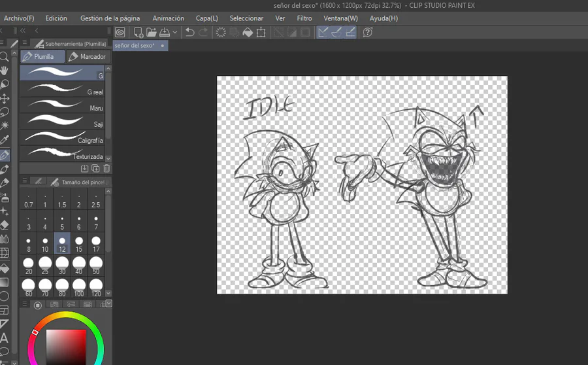Select the Eyedropper tool

tap(5, 140)
